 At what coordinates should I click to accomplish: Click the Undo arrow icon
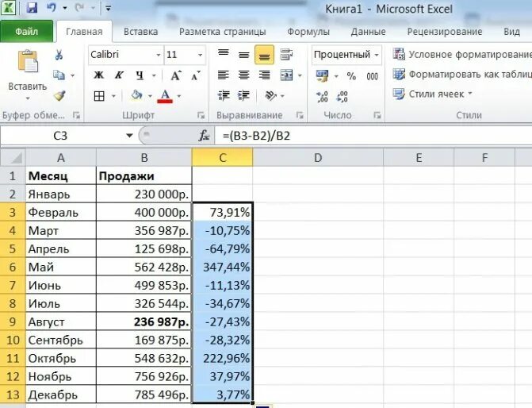(52, 7)
